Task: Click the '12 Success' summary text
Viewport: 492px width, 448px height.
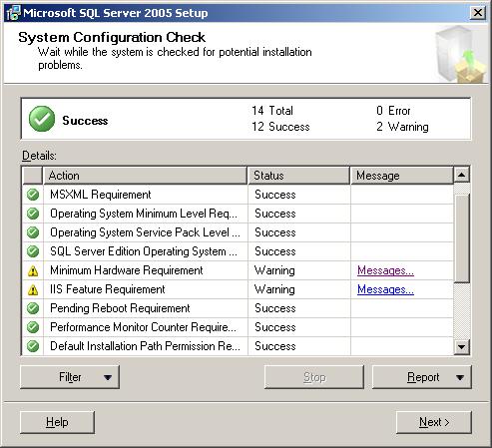Action: click(280, 127)
